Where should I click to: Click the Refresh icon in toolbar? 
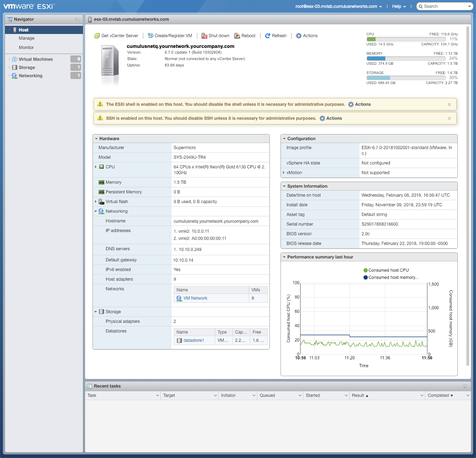tap(268, 36)
